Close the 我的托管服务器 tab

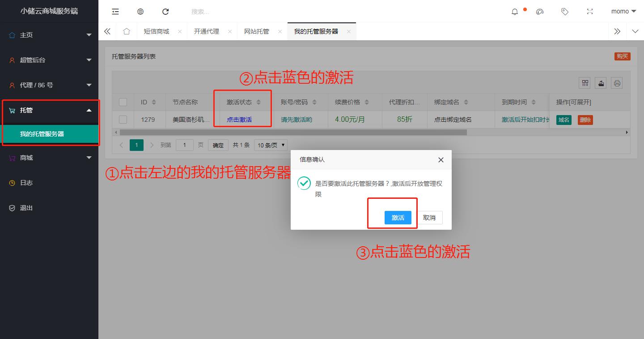tap(348, 31)
